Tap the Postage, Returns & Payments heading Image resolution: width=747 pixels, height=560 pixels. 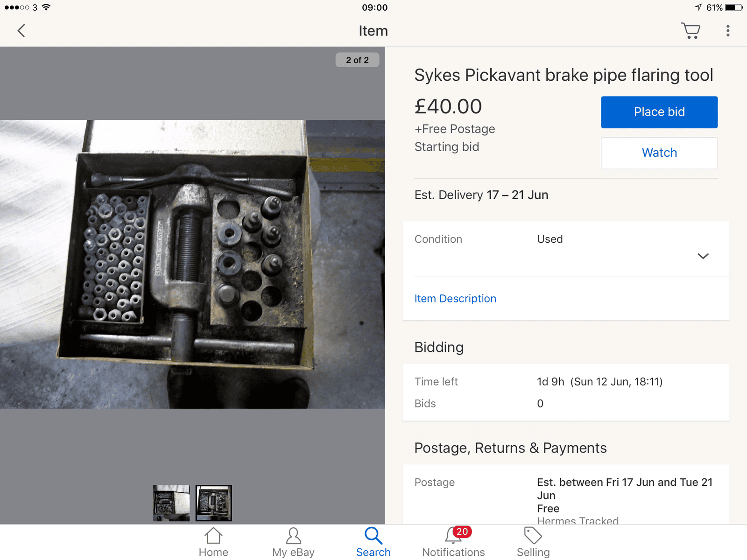point(510,448)
